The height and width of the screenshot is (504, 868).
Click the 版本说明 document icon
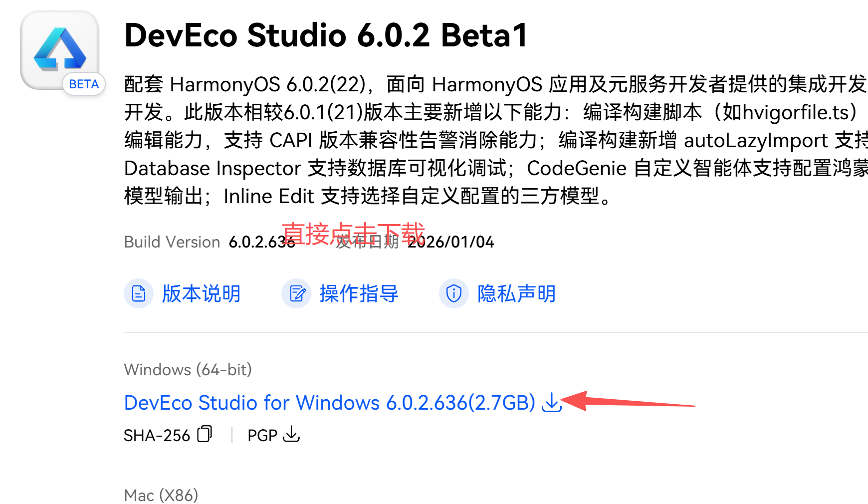[x=138, y=293]
